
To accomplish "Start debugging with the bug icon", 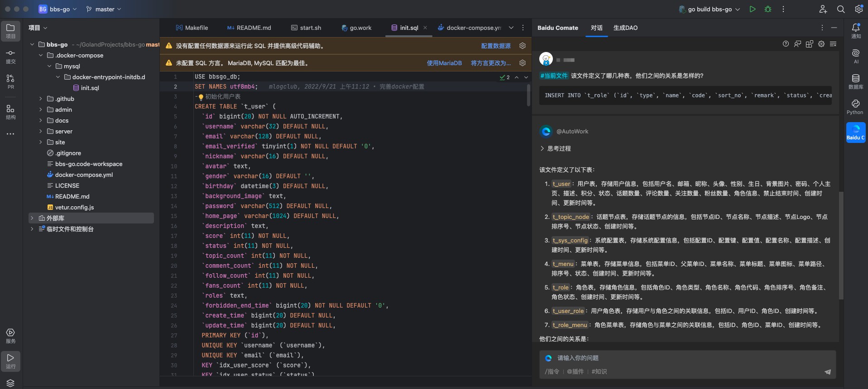I will tap(768, 9).
